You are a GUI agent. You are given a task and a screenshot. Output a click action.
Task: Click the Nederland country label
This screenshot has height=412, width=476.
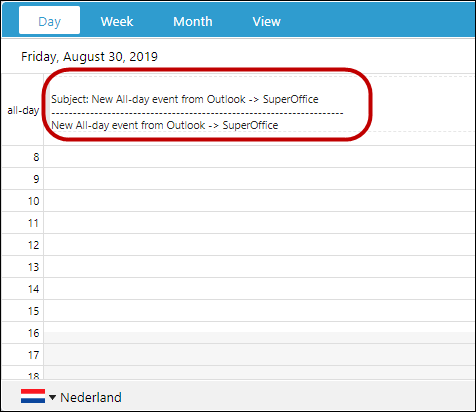point(91,397)
